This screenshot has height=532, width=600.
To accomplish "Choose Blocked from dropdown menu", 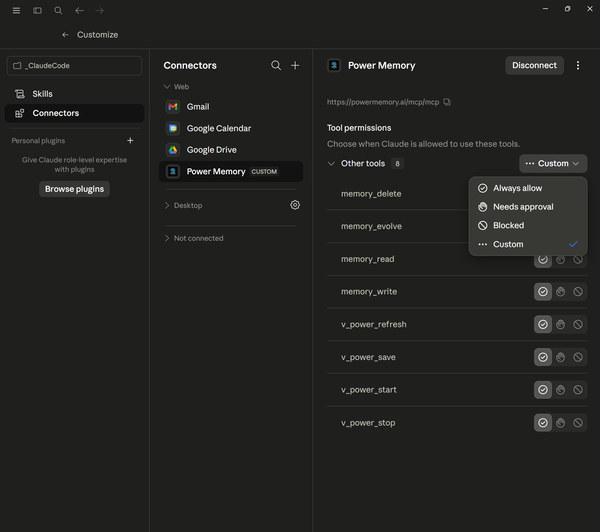I will click(528, 225).
